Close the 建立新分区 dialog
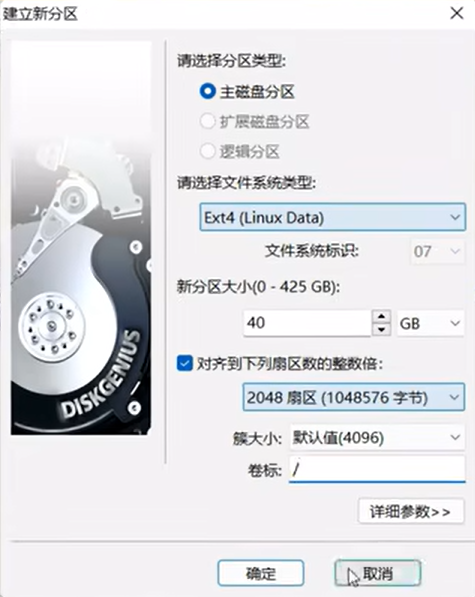This screenshot has width=475, height=597. point(457,13)
